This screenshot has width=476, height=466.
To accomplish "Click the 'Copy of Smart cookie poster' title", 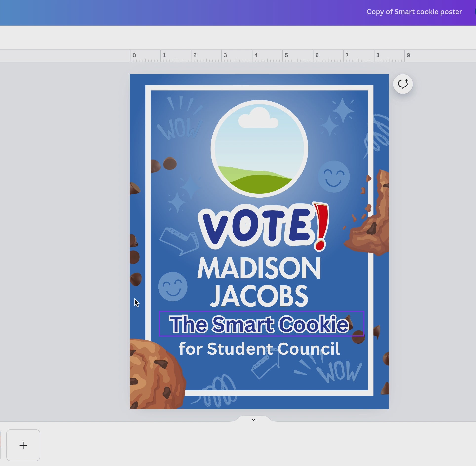I will pyautogui.click(x=414, y=12).
